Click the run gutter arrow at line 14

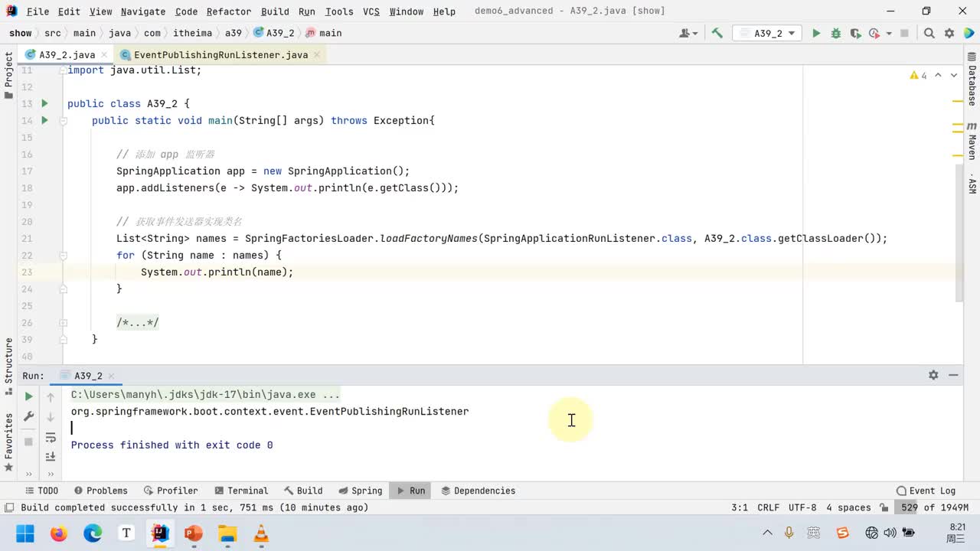pos(44,120)
